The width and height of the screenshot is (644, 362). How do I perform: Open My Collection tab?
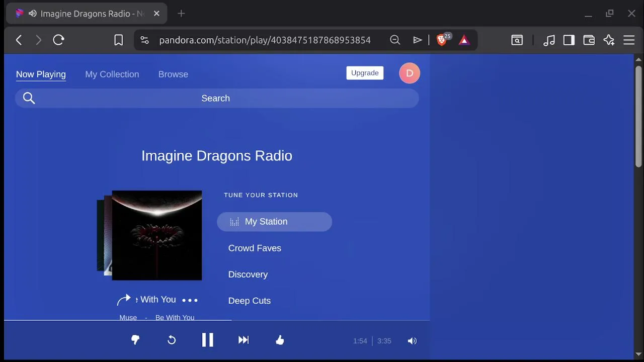pos(112,74)
